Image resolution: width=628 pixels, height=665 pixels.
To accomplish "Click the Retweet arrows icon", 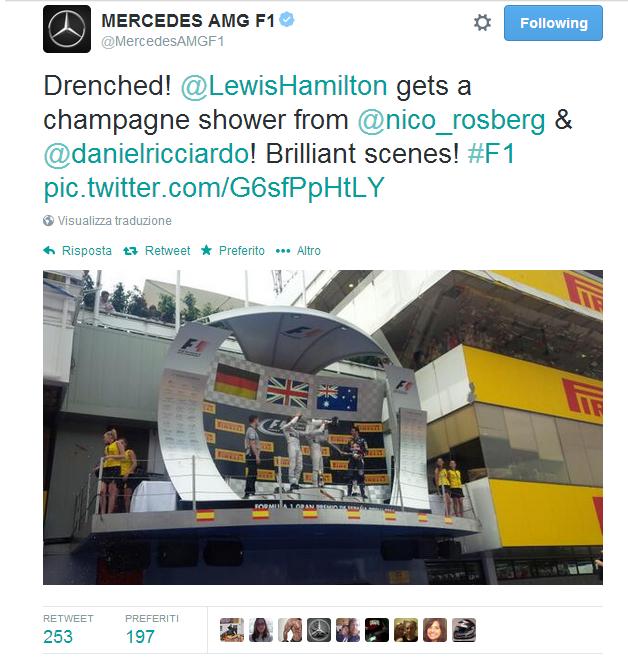I will (x=130, y=251).
